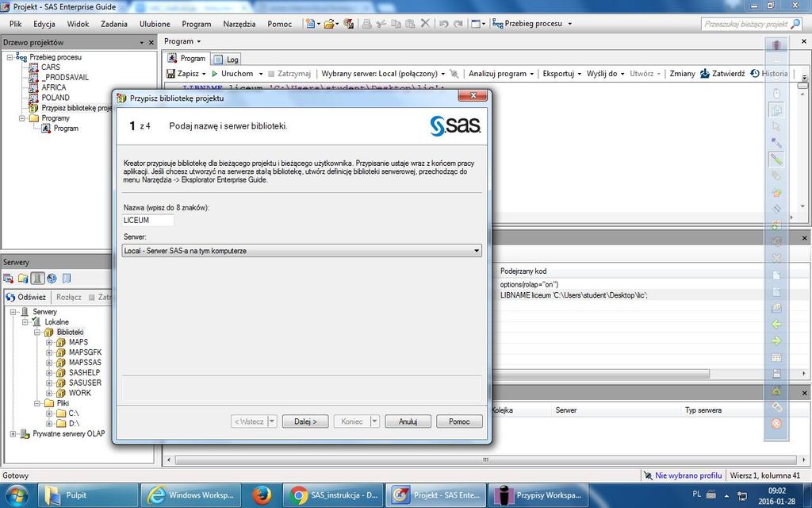The width and height of the screenshot is (812, 508).
Task: Open the Pulpit taskbar item
Action: [89, 495]
